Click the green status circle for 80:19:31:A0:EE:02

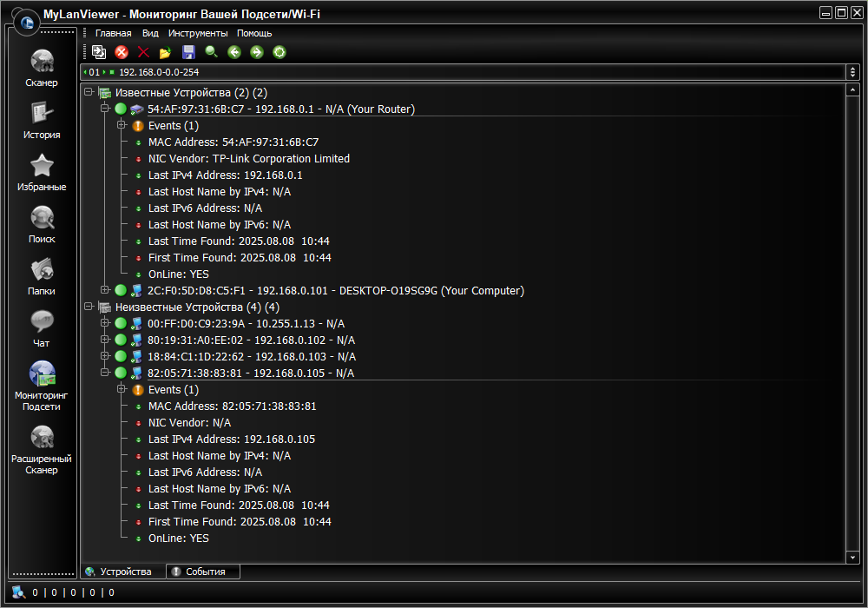click(121, 340)
